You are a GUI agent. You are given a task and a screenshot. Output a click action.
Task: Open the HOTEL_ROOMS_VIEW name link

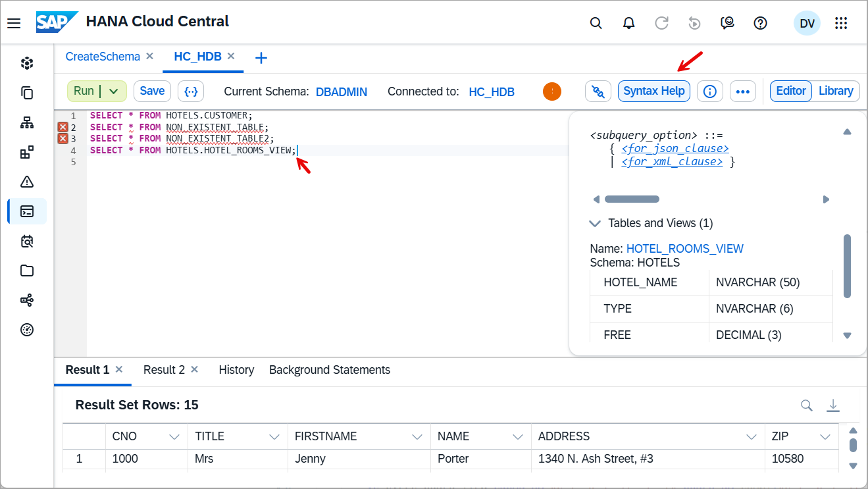685,249
